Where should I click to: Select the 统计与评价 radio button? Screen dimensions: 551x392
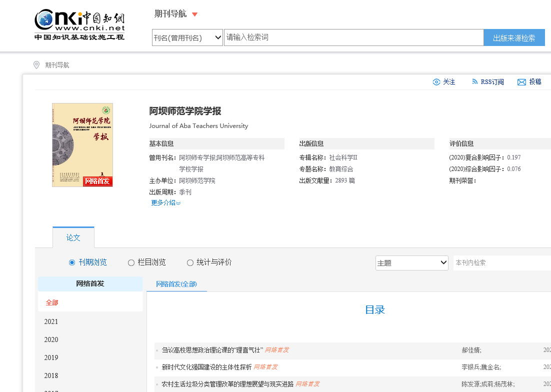point(190,262)
